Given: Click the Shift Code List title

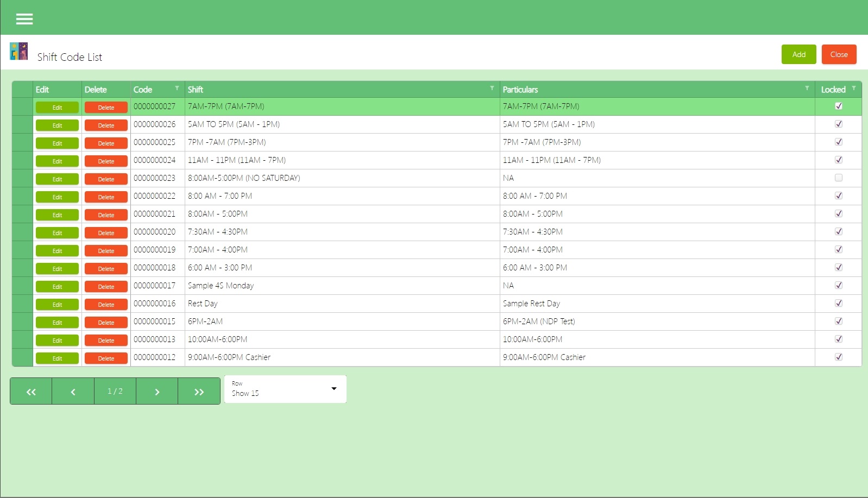Looking at the screenshot, I should click(70, 57).
